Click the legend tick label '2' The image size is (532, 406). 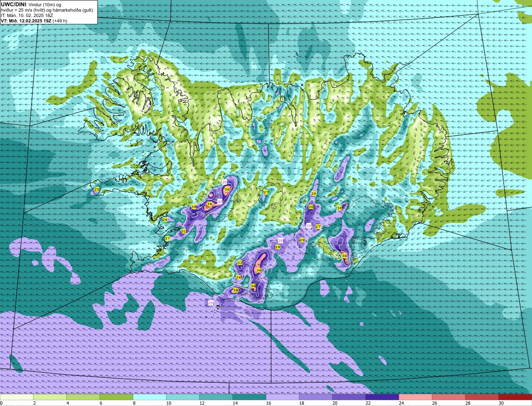tap(34, 403)
